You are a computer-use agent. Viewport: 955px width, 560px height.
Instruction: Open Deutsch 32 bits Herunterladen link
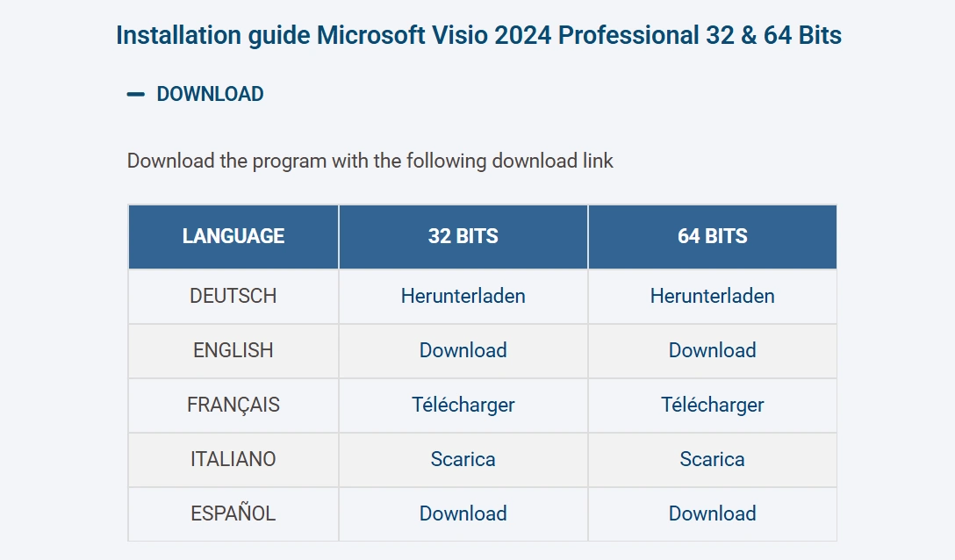pos(463,296)
